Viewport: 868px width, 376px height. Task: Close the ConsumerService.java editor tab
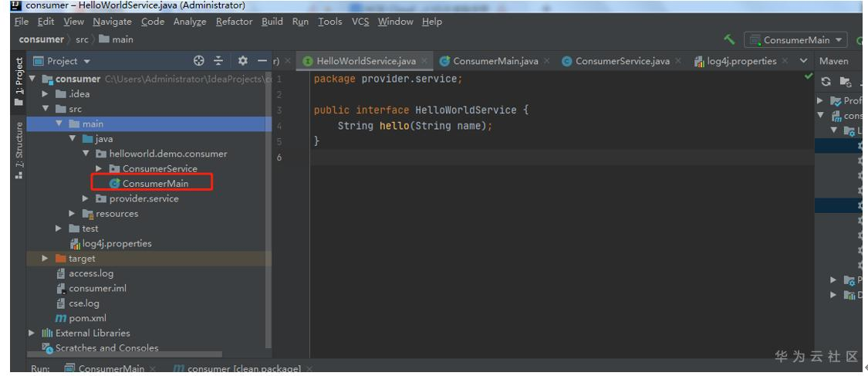click(x=679, y=61)
